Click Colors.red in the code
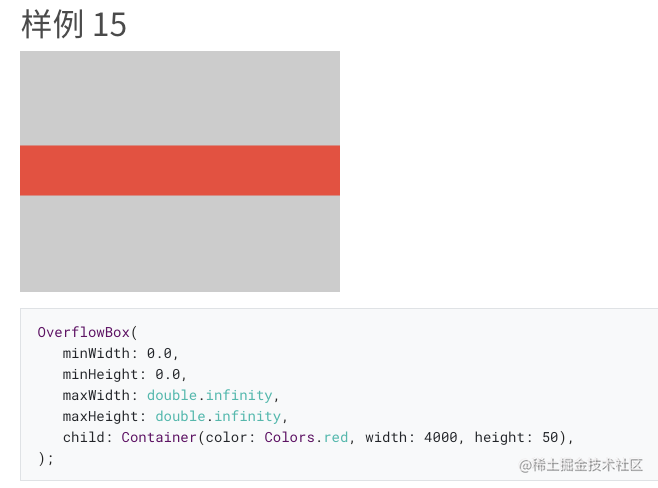The width and height of the screenshot is (658, 488). (306, 437)
